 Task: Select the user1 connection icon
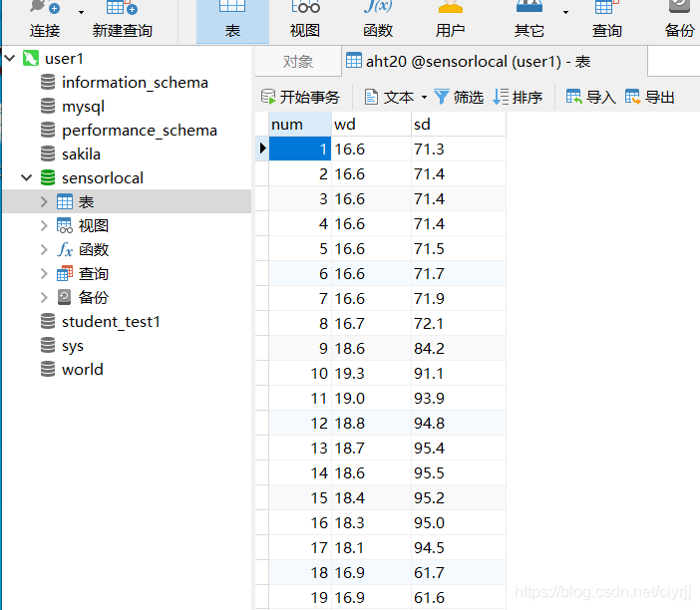click(x=30, y=58)
